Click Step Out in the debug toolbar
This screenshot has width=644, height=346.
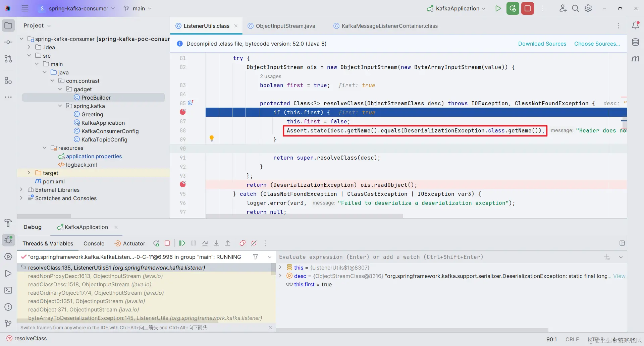coord(228,243)
